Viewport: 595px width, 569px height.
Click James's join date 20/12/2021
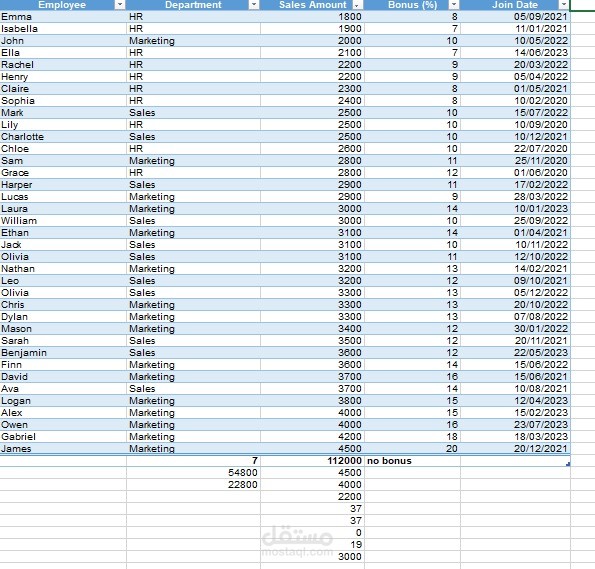pyautogui.click(x=515, y=449)
